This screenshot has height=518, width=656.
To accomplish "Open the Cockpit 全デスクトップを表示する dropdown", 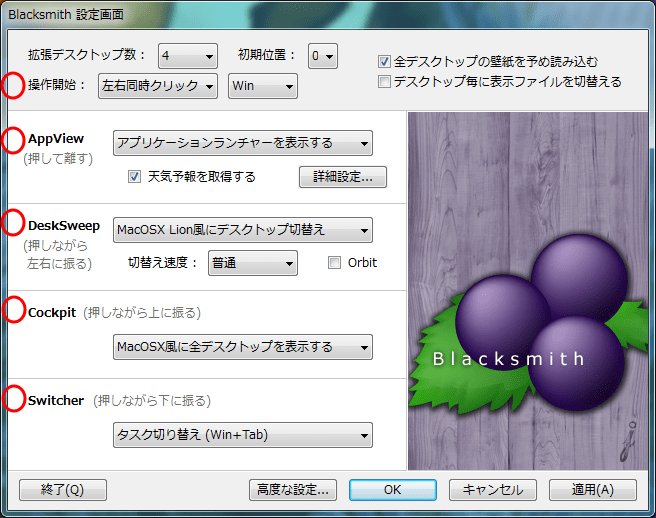I will [x=242, y=347].
